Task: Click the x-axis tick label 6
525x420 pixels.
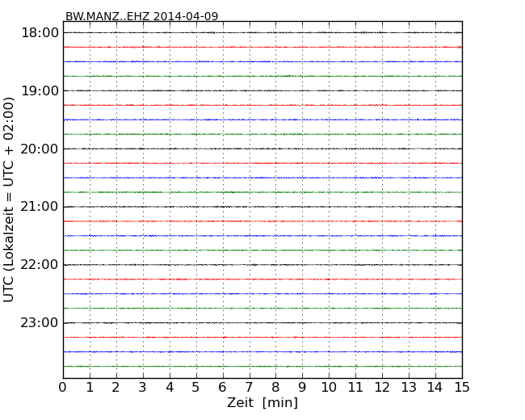Action: [223, 388]
